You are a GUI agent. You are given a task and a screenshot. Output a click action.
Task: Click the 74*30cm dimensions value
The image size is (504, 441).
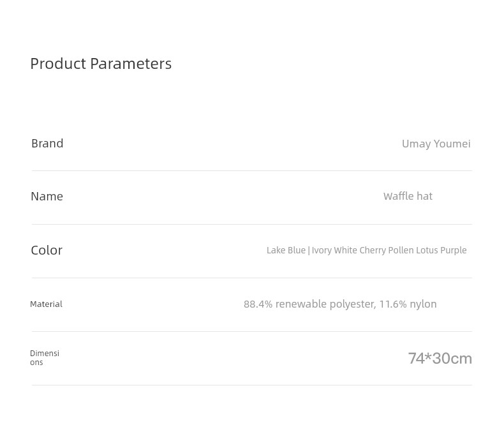click(x=440, y=359)
